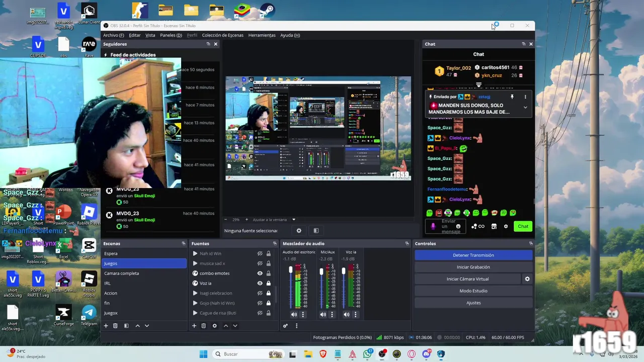Show the Isagi celebracion source

point(260,293)
